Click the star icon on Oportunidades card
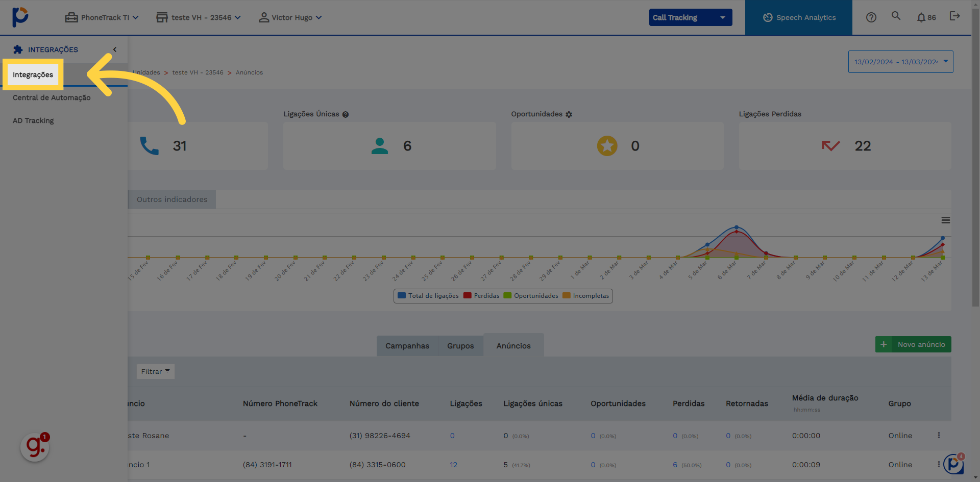Viewport: 980px width, 482px height. click(607, 146)
